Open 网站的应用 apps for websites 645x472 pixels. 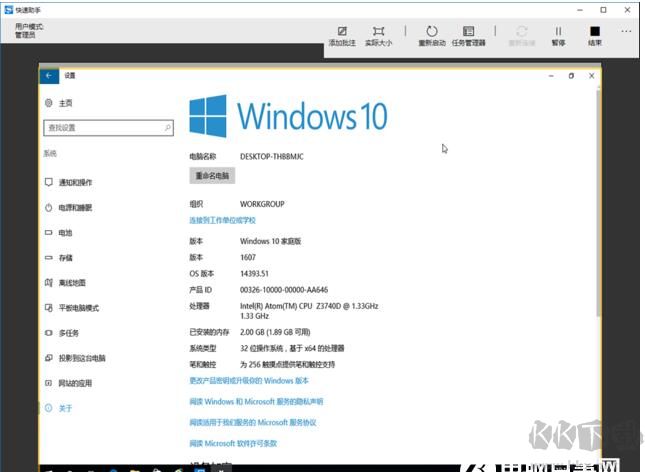(68, 383)
